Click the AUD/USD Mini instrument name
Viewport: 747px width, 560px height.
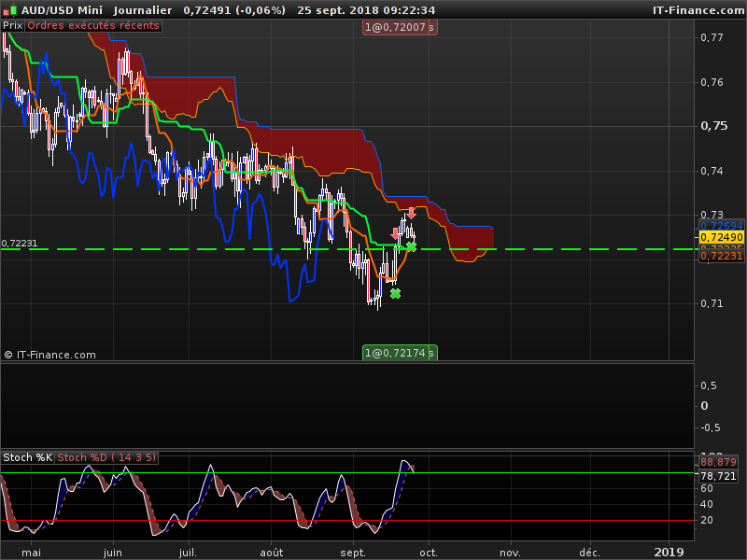tap(62, 10)
